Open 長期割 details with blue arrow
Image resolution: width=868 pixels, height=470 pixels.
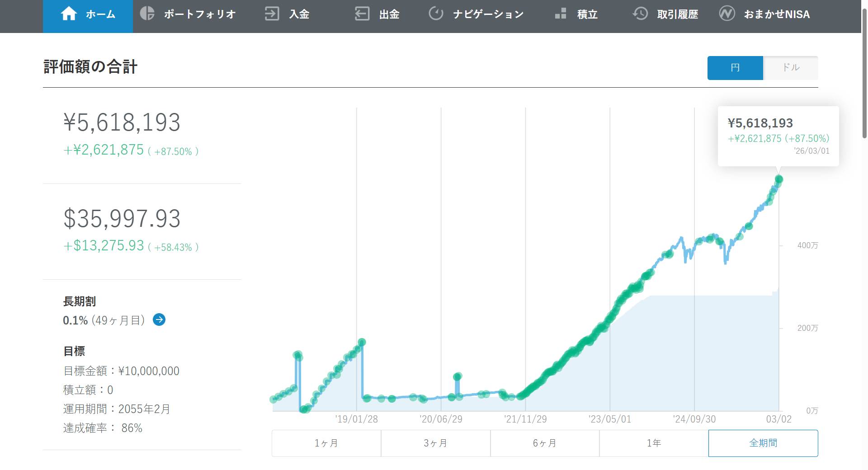pos(159,320)
